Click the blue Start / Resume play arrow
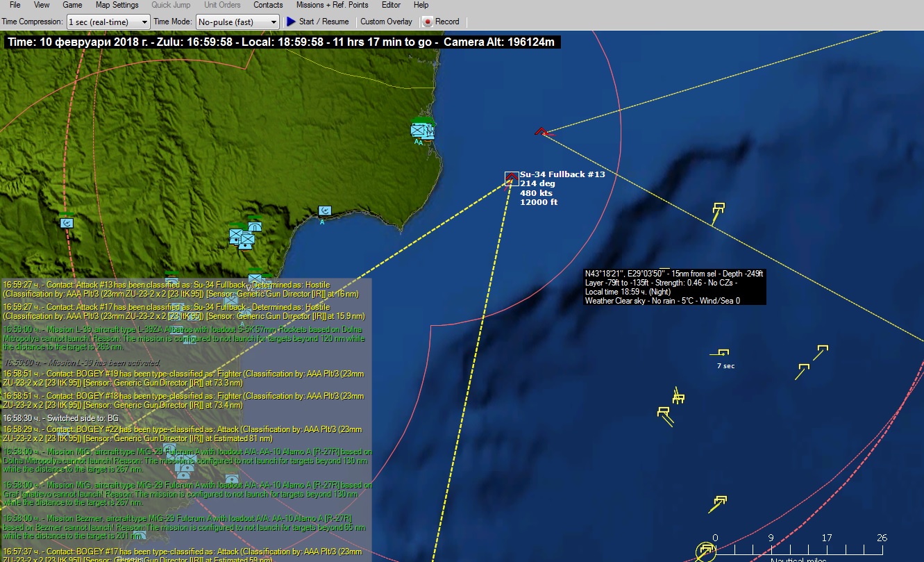 click(x=291, y=22)
